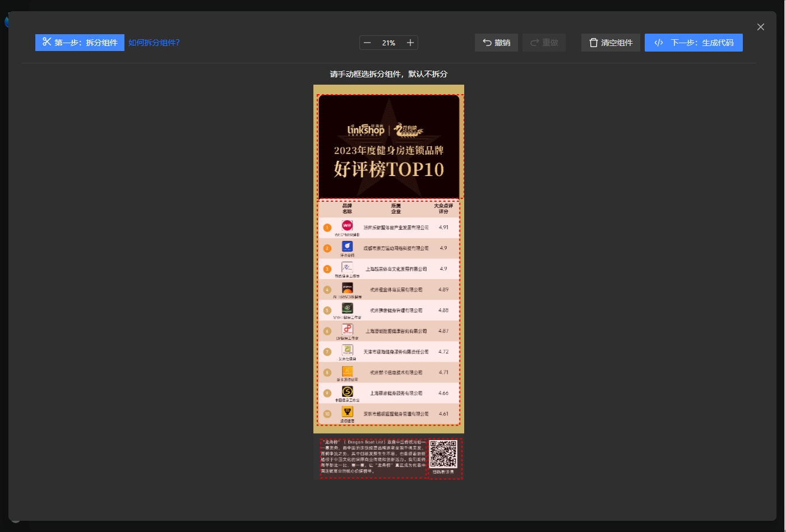Click the pale green logo in rank 7 row

348,350
